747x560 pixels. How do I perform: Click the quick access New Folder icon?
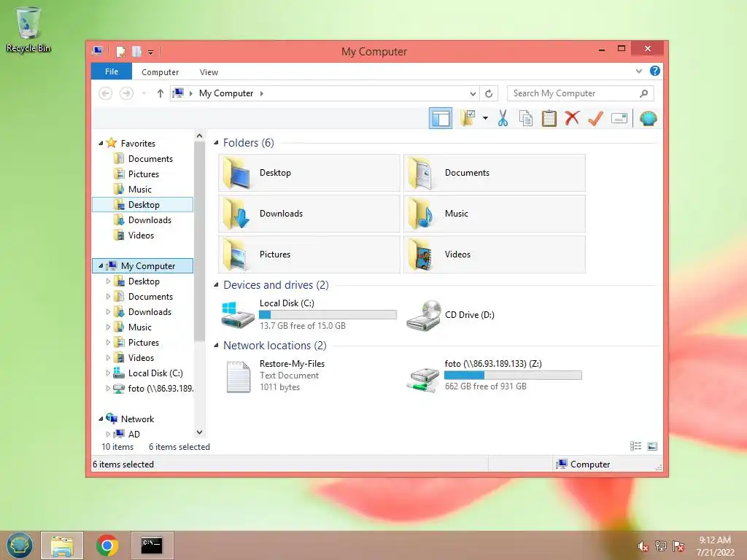click(136, 52)
